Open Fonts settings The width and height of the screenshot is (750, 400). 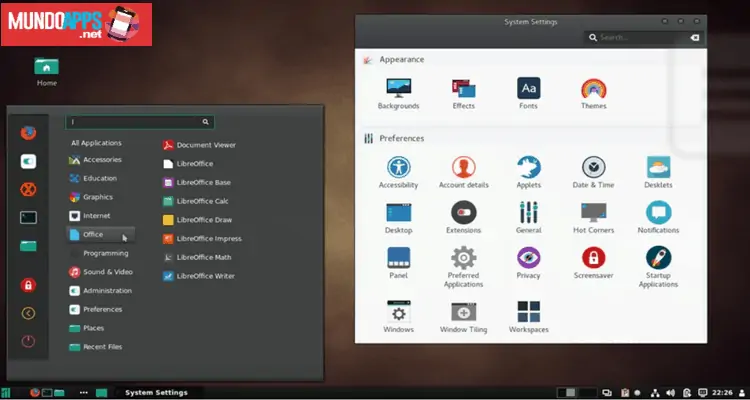[529, 94]
